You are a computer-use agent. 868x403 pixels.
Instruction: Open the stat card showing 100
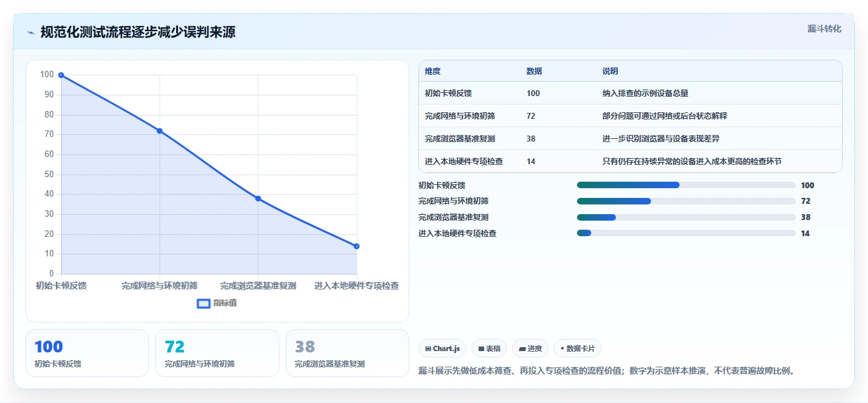coord(87,353)
